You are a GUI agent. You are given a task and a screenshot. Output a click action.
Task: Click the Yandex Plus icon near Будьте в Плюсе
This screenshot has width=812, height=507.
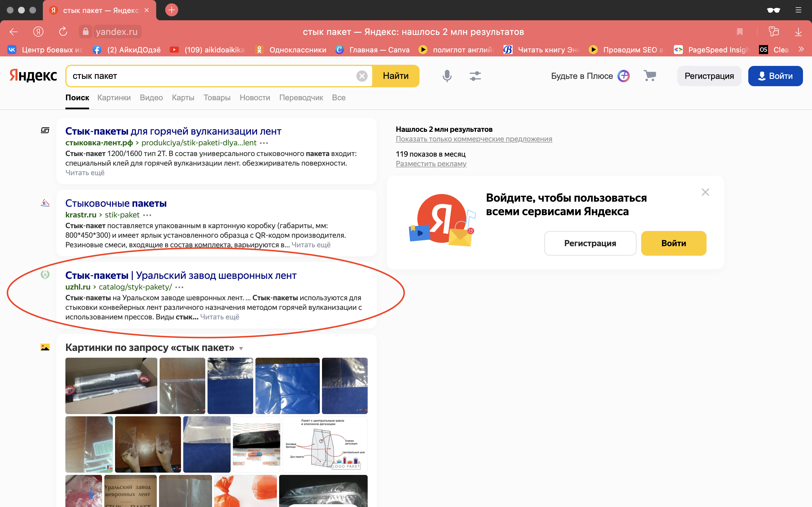point(623,76)
